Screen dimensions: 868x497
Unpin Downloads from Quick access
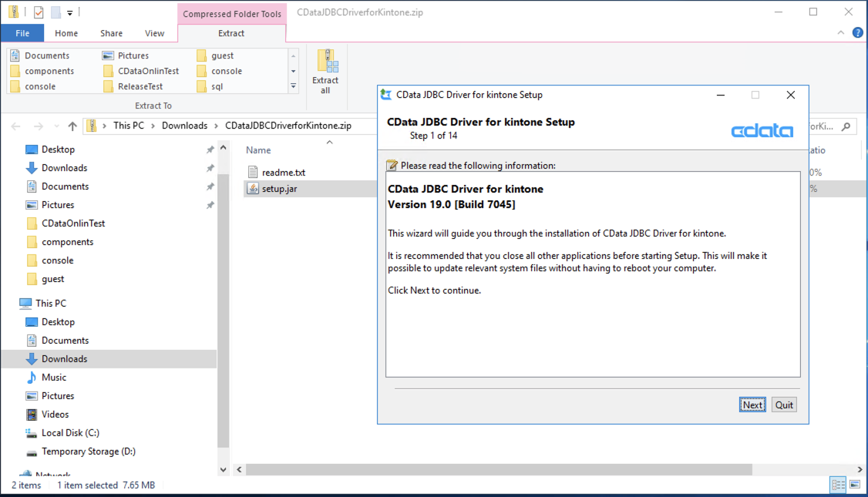[210, 168]
